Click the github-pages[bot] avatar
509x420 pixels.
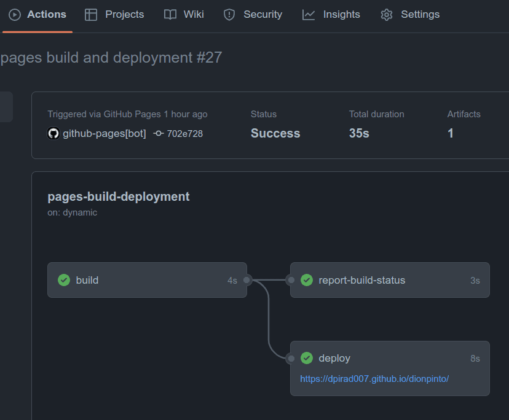point(53,133)
